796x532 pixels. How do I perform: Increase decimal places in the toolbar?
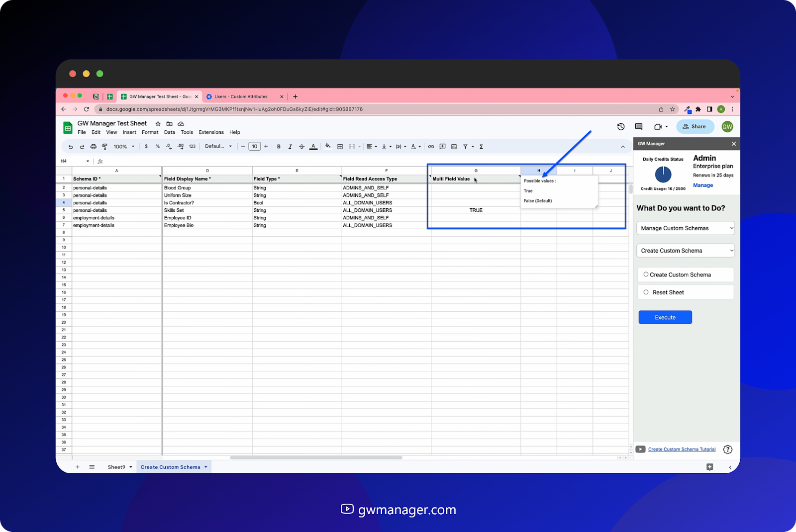pyautogui.click(x=181, y=147)
